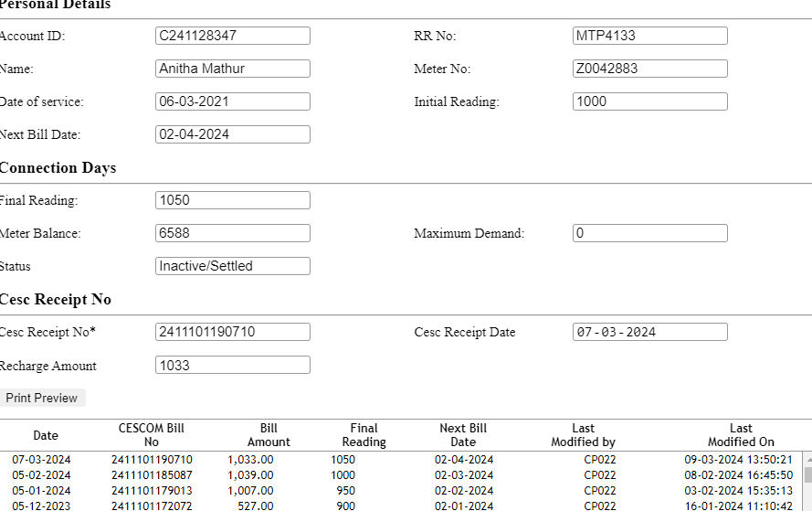
Task: Click modified timestamp 08-02-2024 16:45:50
Action: pyautogui.click(x=738, y=475)
